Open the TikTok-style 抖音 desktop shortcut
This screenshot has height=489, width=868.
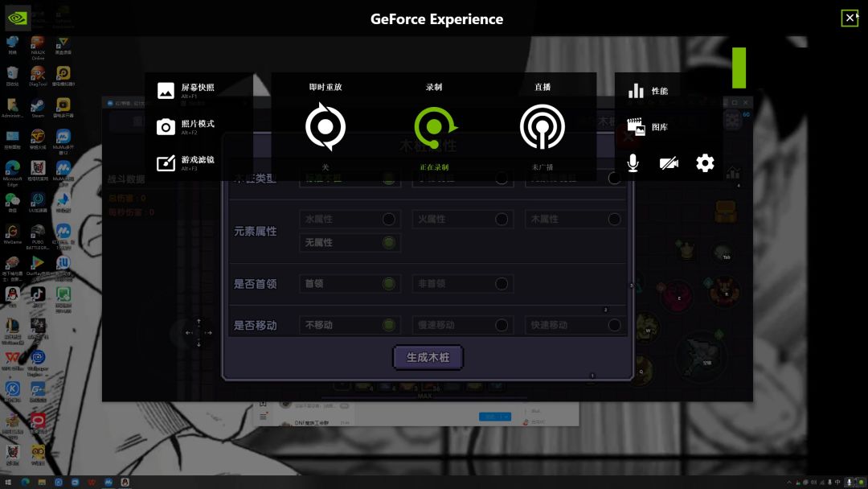38,297
